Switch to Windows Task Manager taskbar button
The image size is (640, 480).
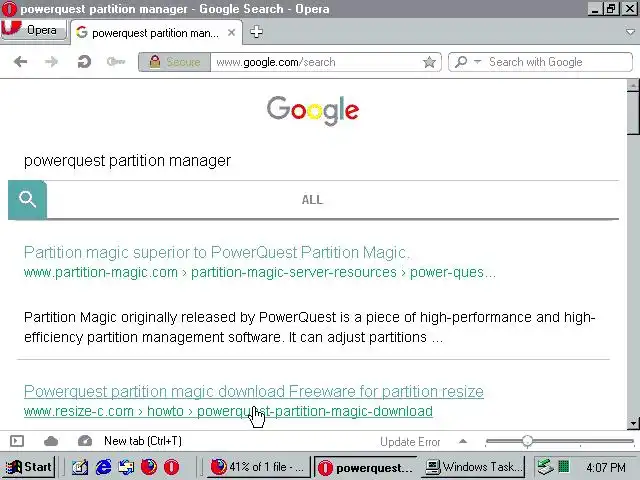point(473,467)
